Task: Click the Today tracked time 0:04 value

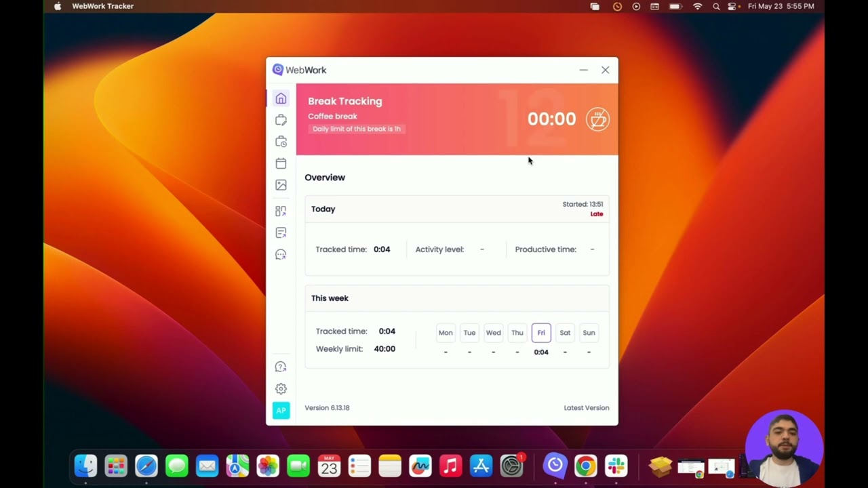Action: 382,249
